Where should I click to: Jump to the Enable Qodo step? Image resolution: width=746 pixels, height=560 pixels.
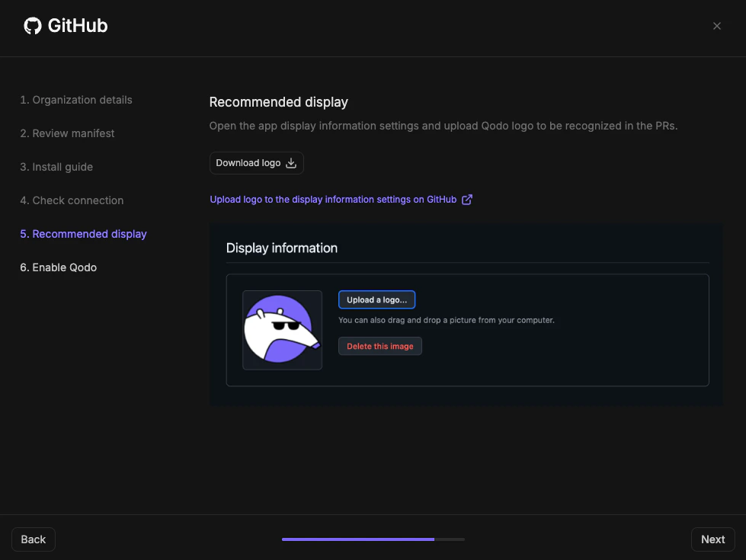coord(58,267)
